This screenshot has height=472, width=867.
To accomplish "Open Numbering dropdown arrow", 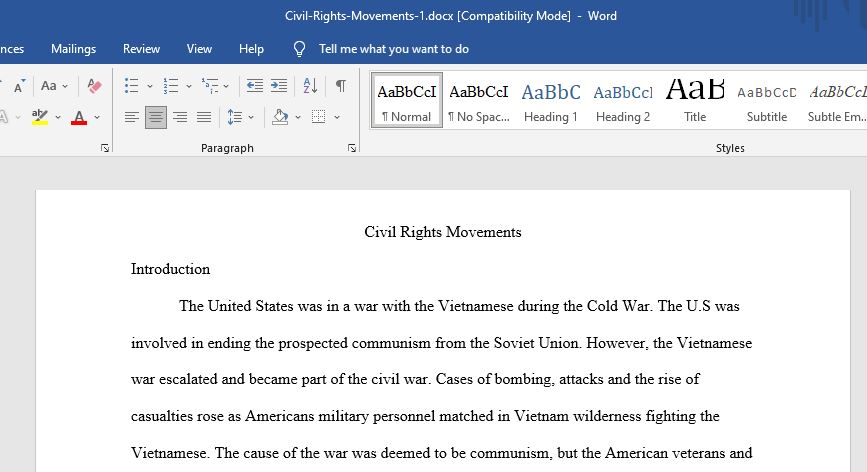I will pyautogui.click(x=189, y=86).
